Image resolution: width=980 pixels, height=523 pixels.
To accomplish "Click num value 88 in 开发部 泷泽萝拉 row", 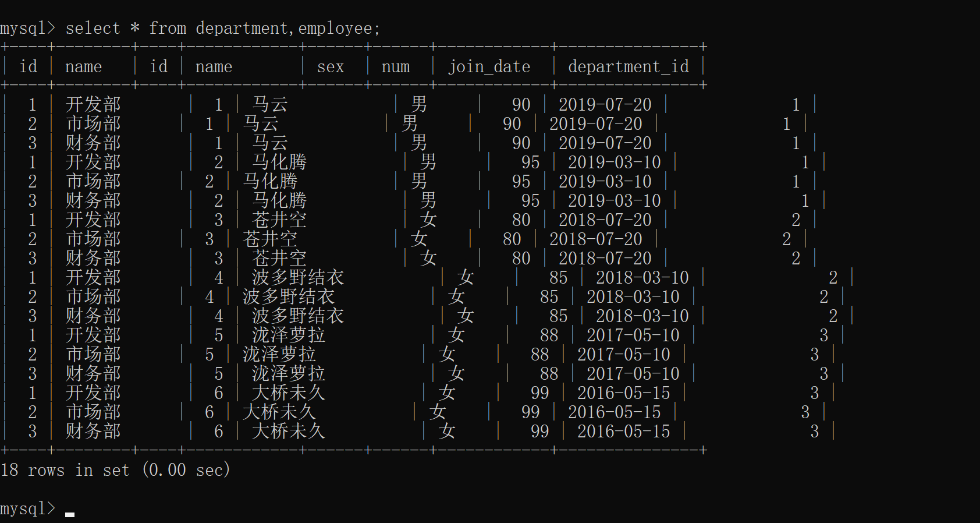I will [549, 335].
